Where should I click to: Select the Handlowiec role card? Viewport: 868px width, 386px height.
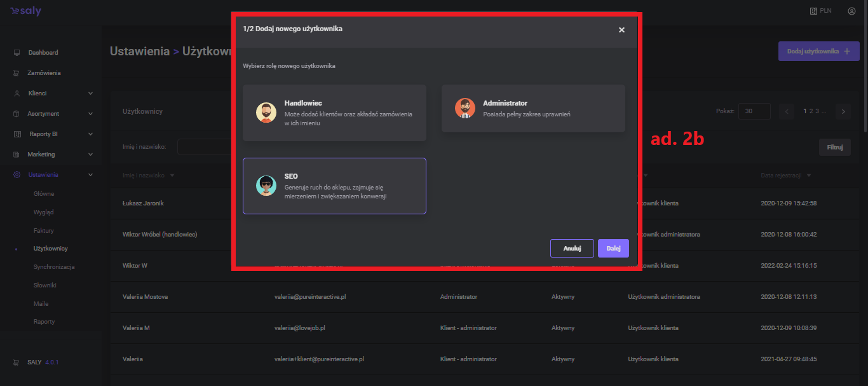point(334,113)
